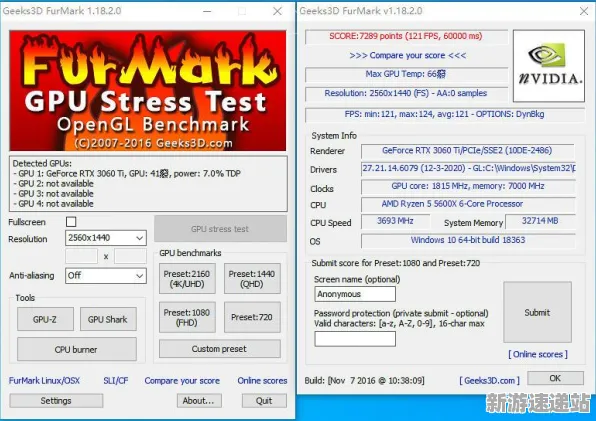Minimize the FurMark main window
This screenshot has width=596, height=421.
207,11
